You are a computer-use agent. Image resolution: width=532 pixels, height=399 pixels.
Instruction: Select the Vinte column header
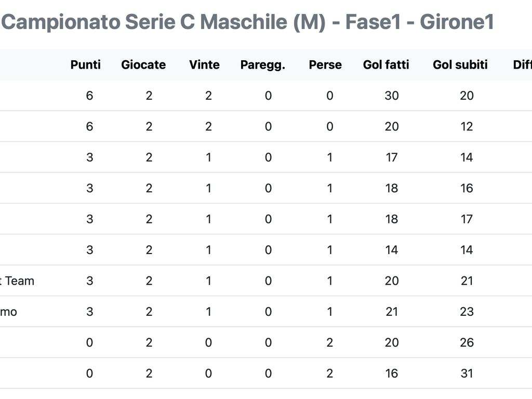click(x=204, y=64)
